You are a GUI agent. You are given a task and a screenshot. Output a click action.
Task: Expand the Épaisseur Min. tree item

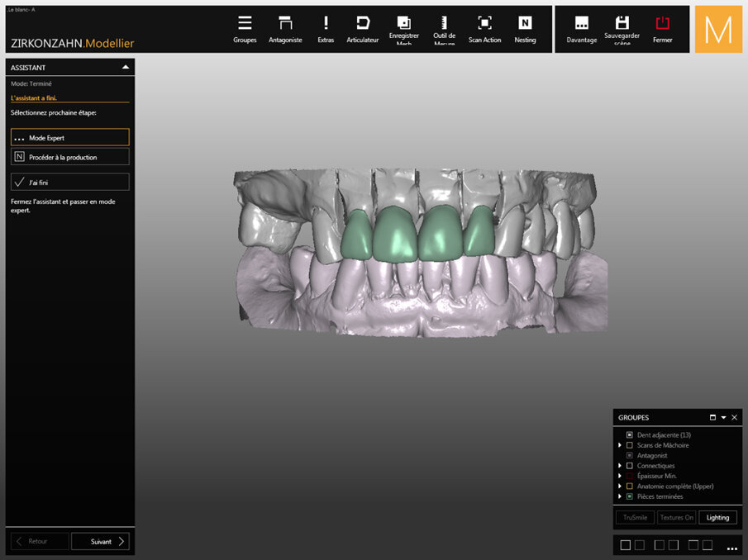point(620,475)
